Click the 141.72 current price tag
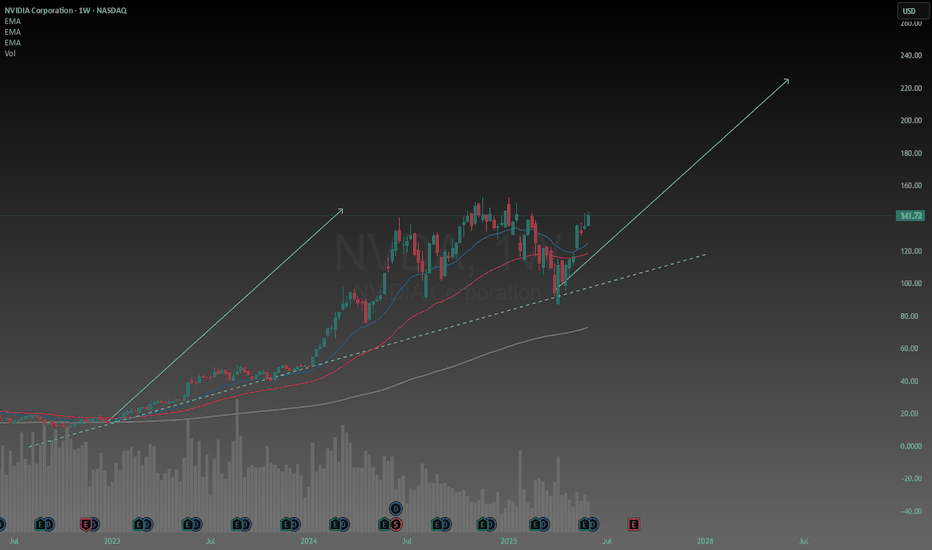 910,216
